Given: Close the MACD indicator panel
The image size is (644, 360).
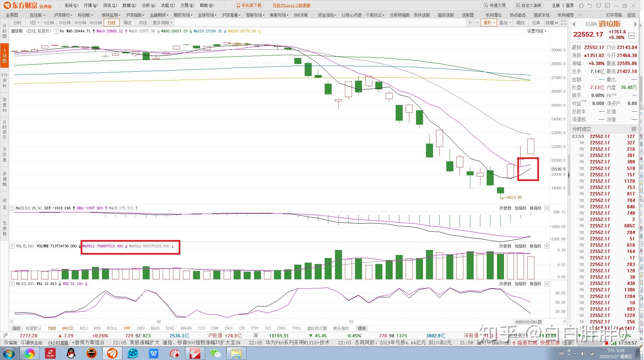Looking at the screenshot, I should pyautogui.click(x=547, y=208).
